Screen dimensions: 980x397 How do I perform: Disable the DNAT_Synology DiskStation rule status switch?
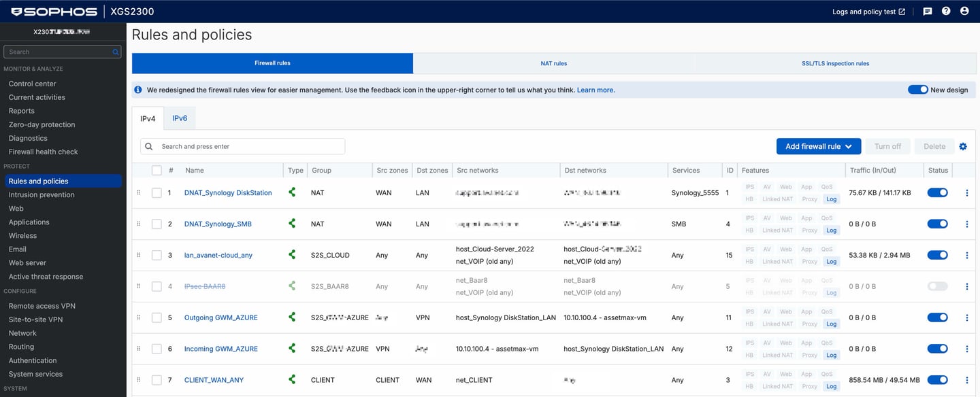point(938,193)
